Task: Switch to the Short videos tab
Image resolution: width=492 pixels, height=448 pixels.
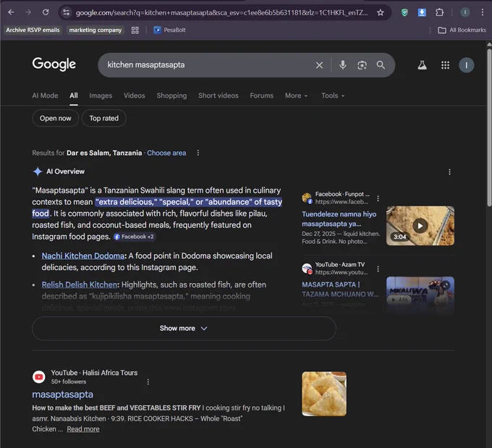Action: [219, 96]
